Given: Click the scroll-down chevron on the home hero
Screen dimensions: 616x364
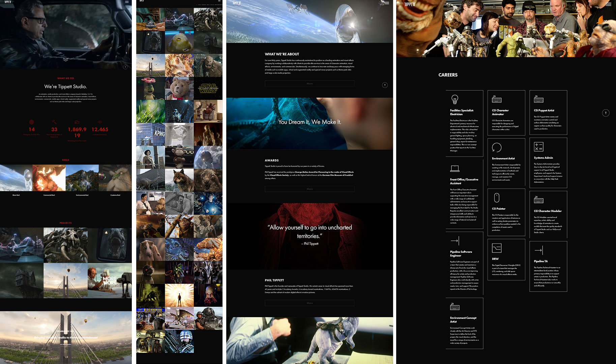Looking at the screenshot, I should [66, 60].
